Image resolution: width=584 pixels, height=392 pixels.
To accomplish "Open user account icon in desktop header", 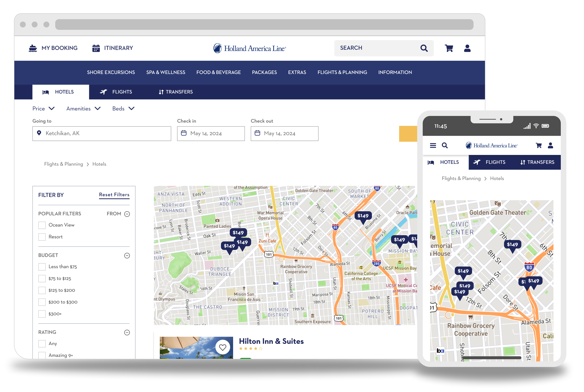I will pyautogui.click(x=467, y=48).
